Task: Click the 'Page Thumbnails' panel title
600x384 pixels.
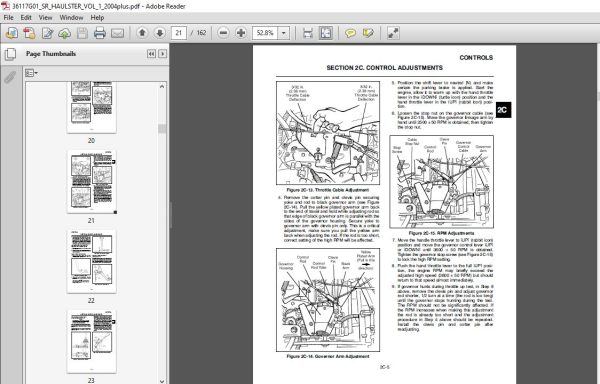Action: tap(51, 54)
